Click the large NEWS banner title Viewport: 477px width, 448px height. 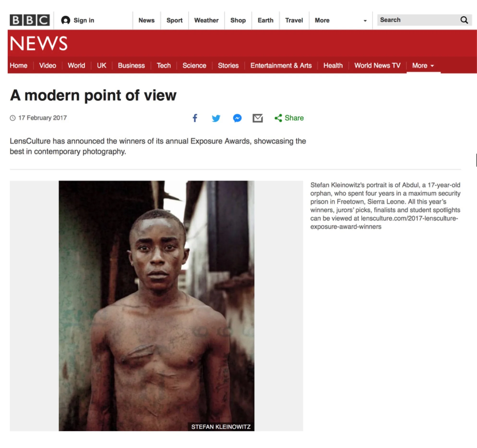click(39, 43)
